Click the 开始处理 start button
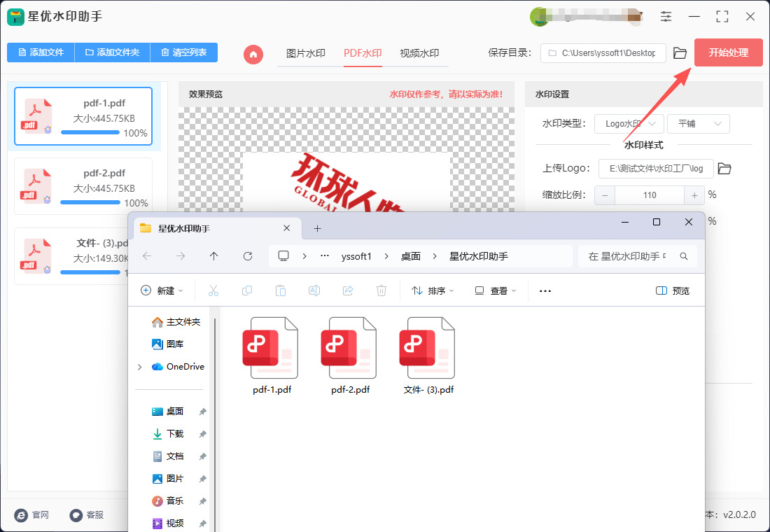The width and height of the screenshot is (770, 532). click(728, 52)
